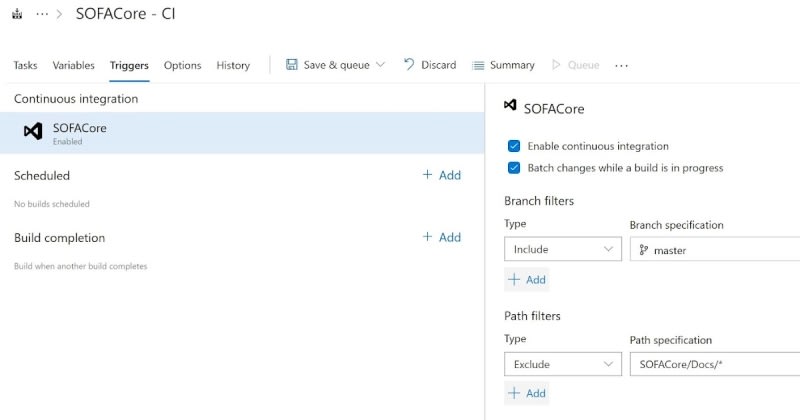Add a new Scheduled trigger
This screenshot has width=800, height=420.
[x=441, y=175]
